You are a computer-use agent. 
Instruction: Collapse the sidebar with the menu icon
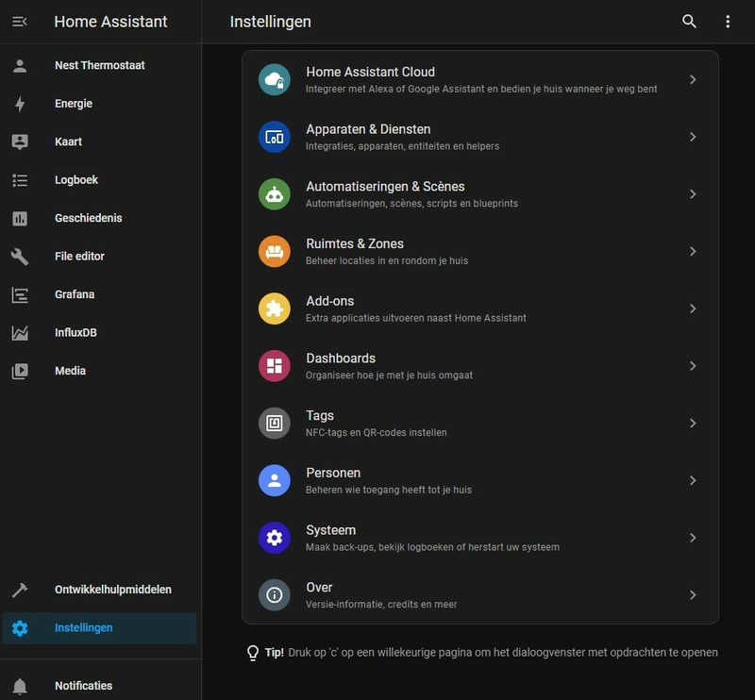coord(20,22)
